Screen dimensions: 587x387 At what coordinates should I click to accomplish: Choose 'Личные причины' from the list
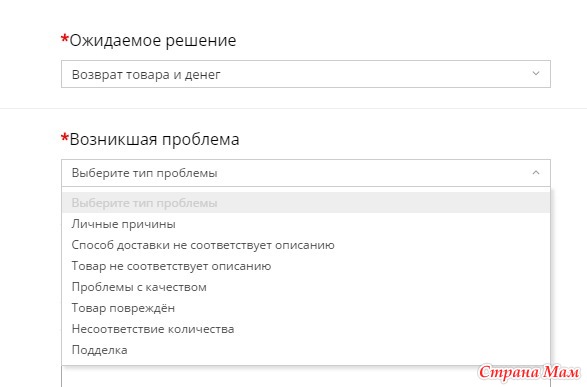(306, 224)
